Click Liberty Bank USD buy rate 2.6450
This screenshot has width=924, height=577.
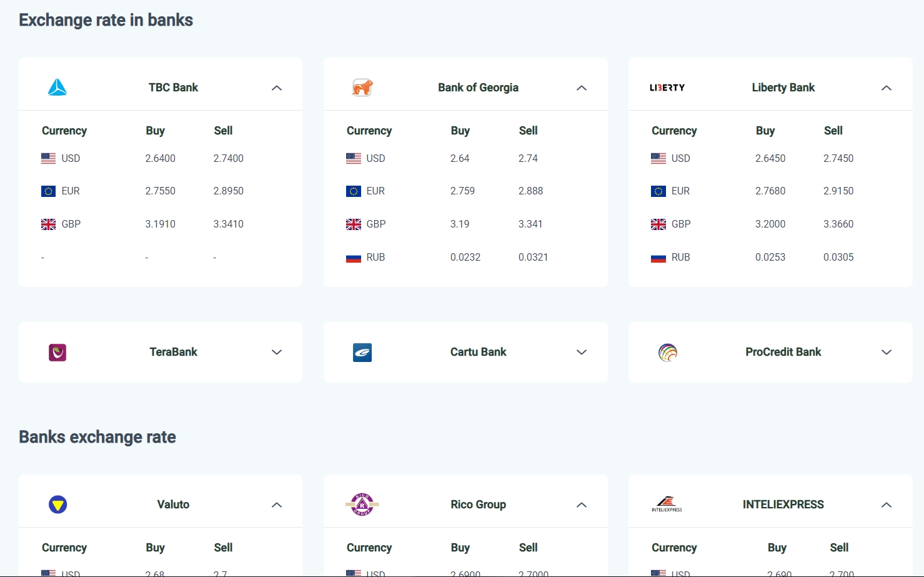click(x=770, y=158)
